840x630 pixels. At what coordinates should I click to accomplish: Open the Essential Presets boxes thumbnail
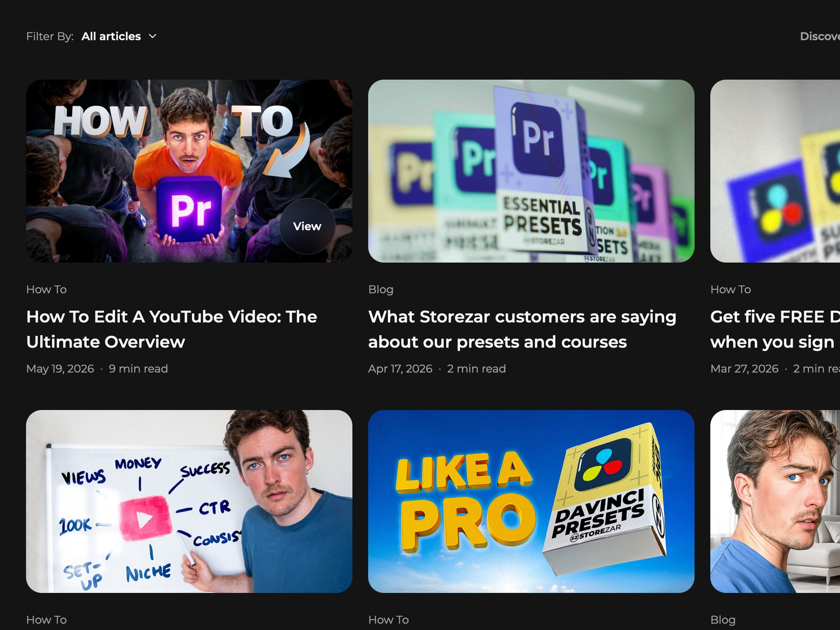tap(531, 171)
